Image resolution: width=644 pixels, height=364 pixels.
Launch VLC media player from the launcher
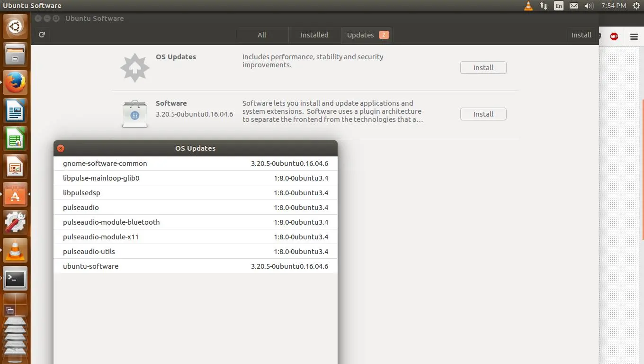pyautogui.click(x=16, y=250)
